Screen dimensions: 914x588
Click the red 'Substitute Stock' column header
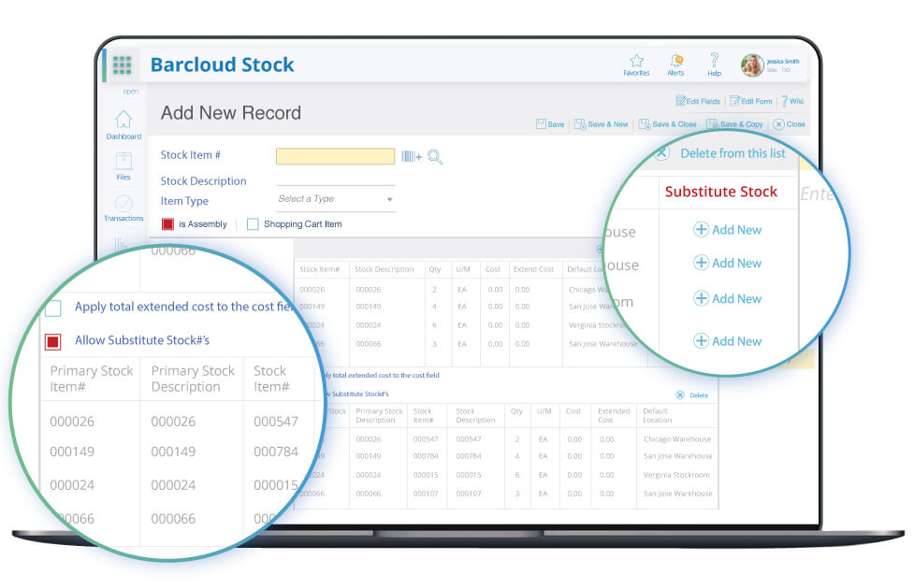pos(721,192)
